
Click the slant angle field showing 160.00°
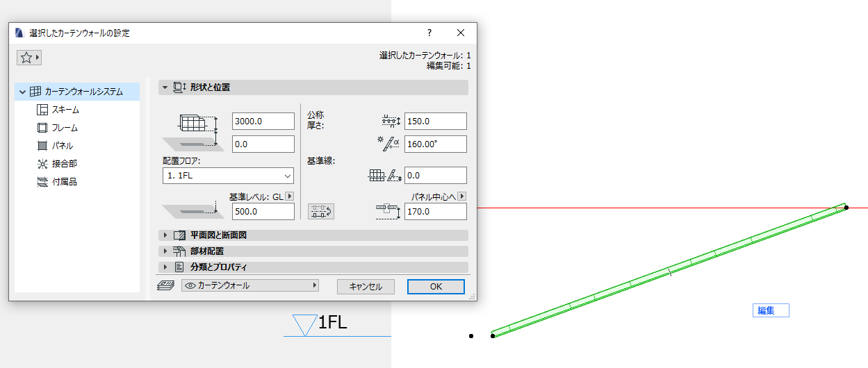(x=435, y=144)
